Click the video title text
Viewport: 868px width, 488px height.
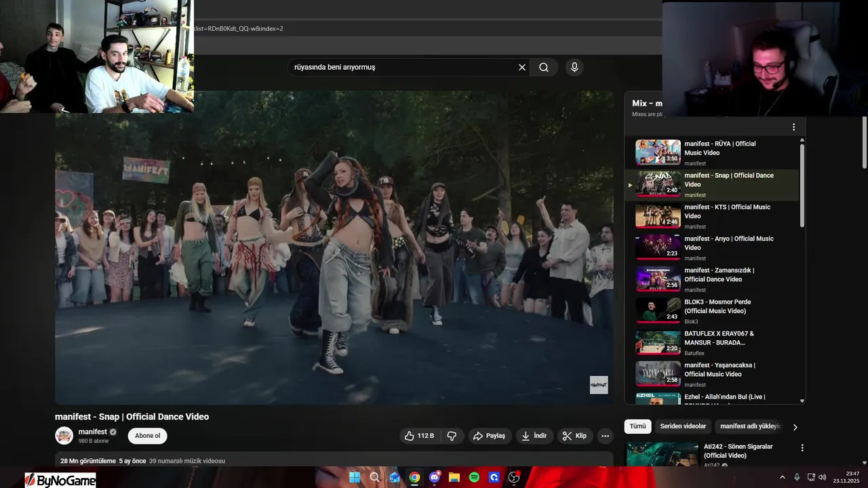tap(132, 417)
